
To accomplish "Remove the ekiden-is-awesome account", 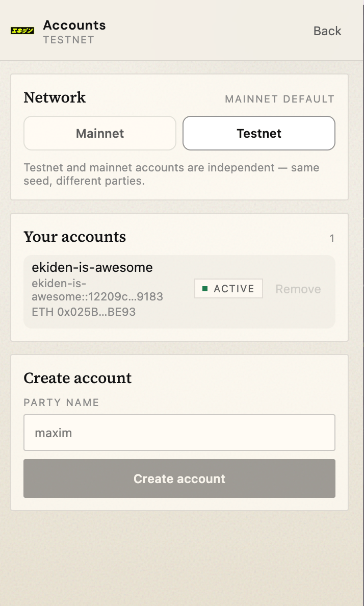I will [298, 289].
